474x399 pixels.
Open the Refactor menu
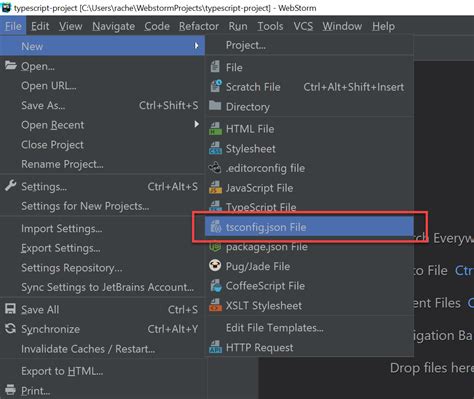(x=199, y=26)
